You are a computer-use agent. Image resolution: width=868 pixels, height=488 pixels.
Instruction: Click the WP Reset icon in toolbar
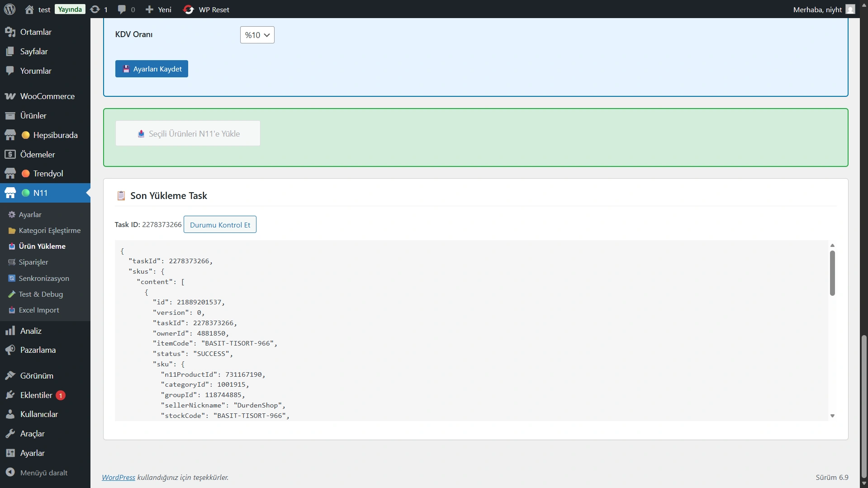(x=188, y=9)
